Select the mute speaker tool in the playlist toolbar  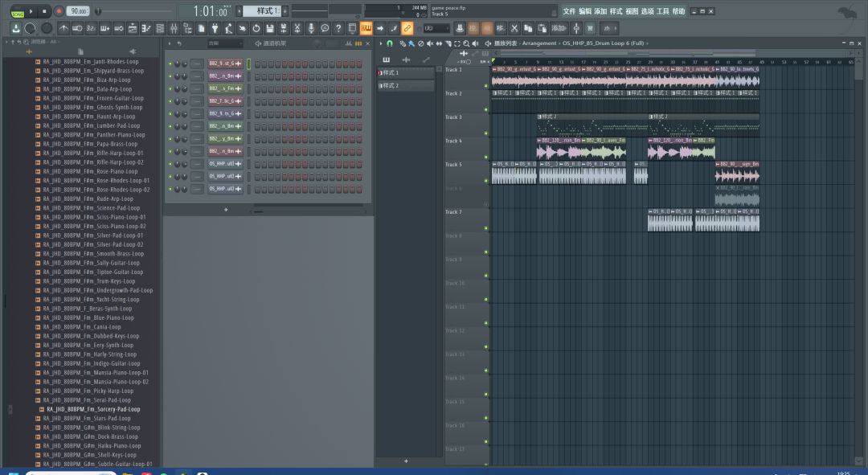429,43
